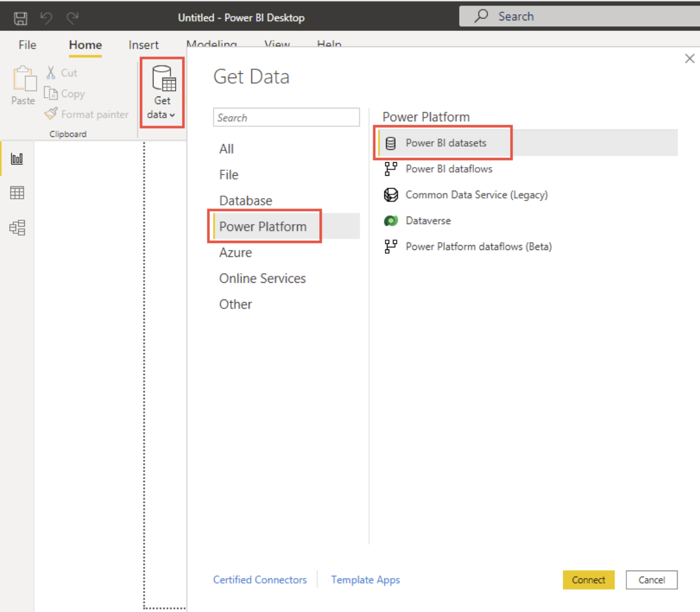This screenshot has height=612, width=700.
Task: Click the Cut scissors icon
Action: (x=51, y=73)
